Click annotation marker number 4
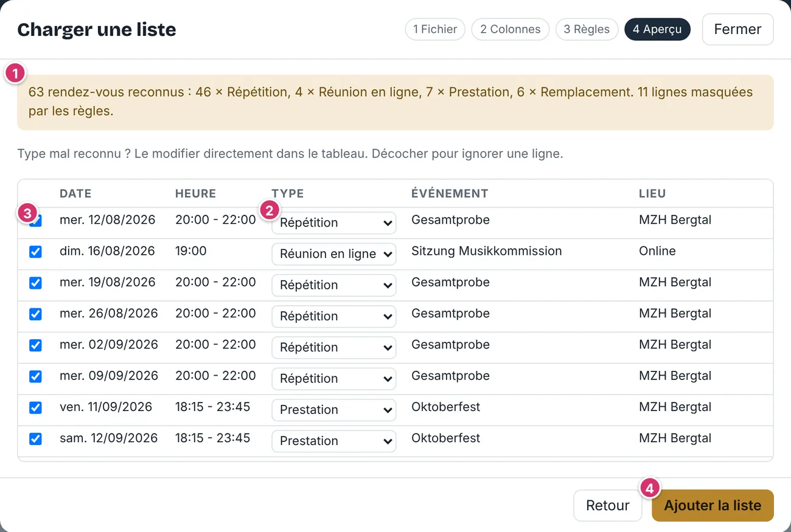The width and height of the screenshot is (791, 532). (x=650, y=488)
